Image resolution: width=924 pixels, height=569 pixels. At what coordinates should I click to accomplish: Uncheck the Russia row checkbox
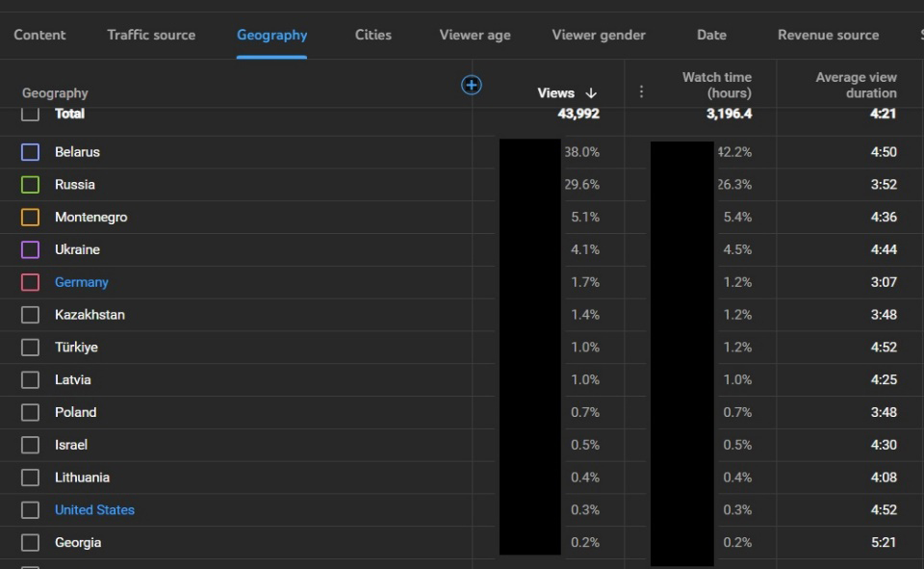(31, 185)
